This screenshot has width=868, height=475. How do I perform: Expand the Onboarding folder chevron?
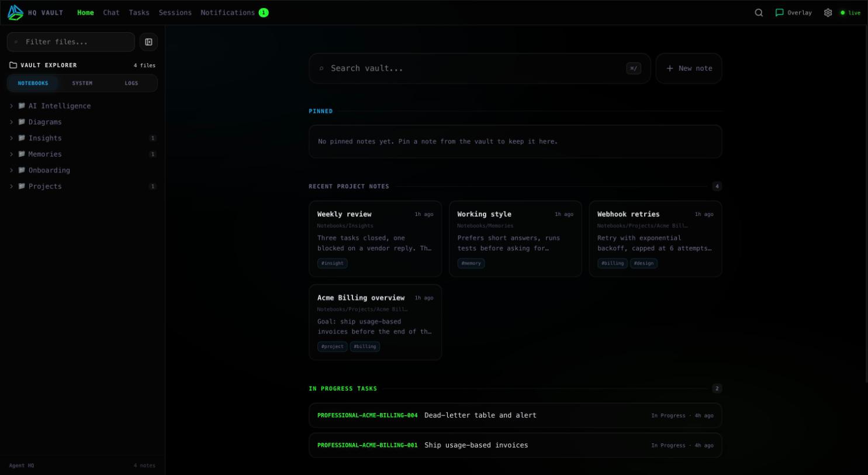tap(11, 170)
